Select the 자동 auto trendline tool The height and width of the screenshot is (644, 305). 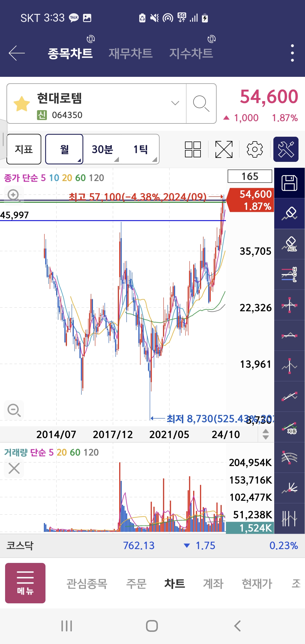[289, 427]
